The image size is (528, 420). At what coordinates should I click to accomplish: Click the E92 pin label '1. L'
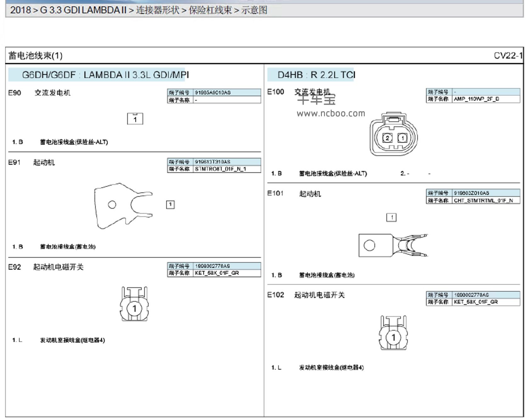pos(17,340)
